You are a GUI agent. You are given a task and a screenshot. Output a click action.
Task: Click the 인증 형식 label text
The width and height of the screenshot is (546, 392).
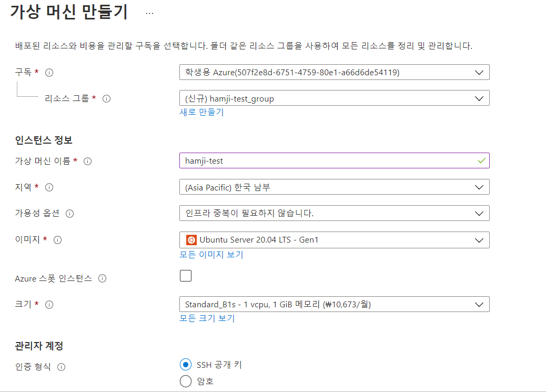point(33,367)
